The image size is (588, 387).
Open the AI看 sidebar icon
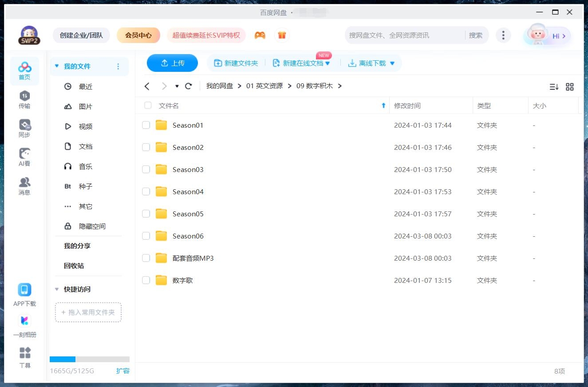pos(24,157)
